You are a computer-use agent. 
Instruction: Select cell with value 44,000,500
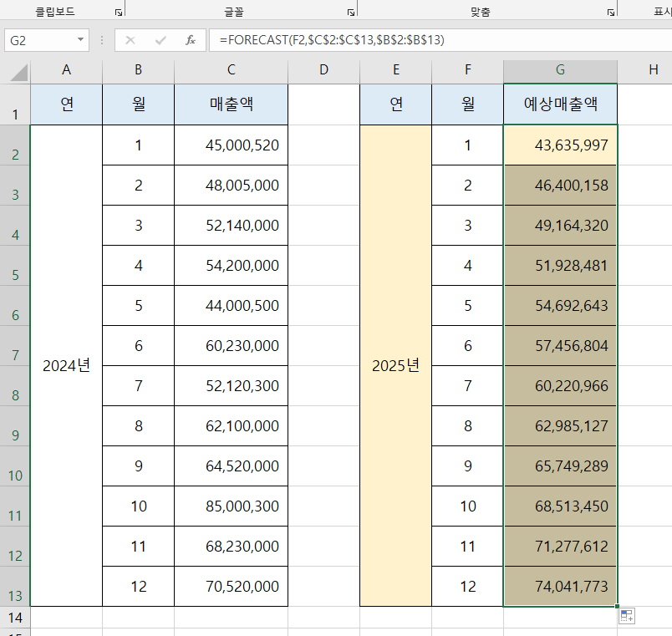click(x=232, y=306)
